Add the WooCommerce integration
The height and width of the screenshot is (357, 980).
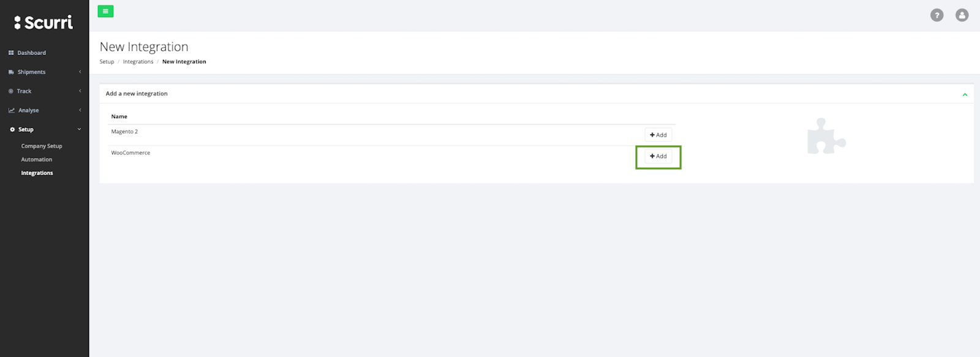tap(658, 156)
